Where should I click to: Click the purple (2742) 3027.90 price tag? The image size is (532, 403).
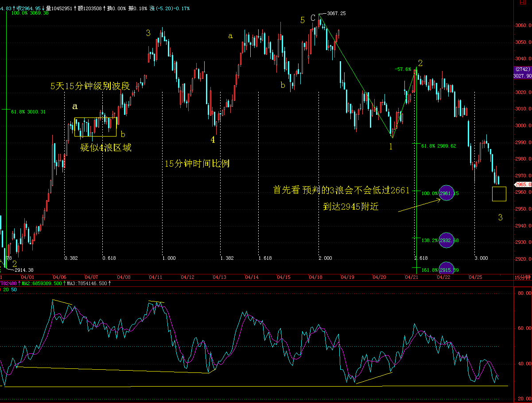click(x=522, y=72)
